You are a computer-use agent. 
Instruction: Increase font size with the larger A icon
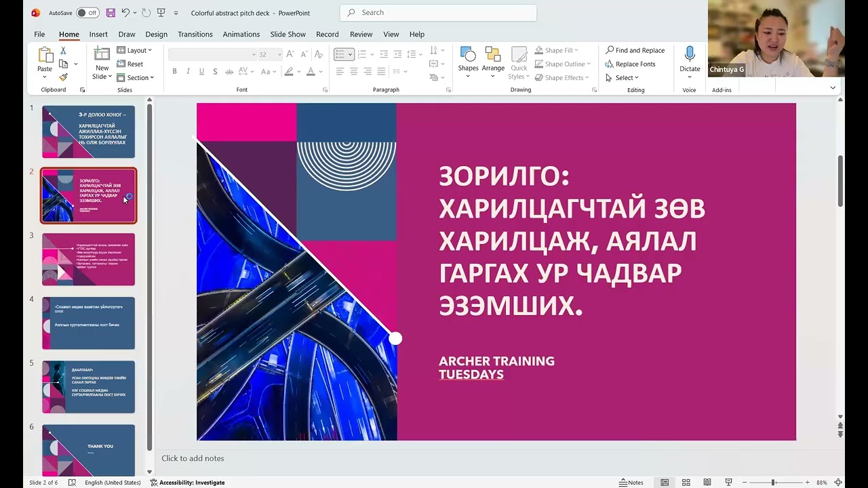pos(290,54)
